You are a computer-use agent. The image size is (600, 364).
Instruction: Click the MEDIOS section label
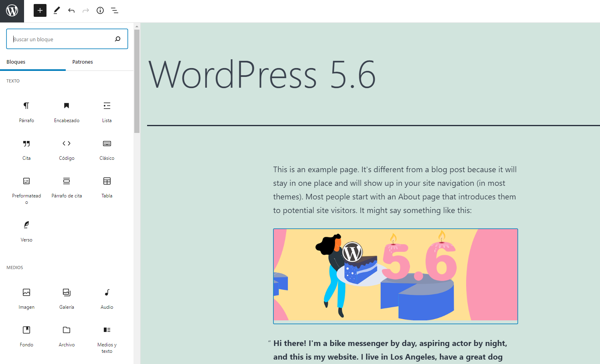pos(15,267)
